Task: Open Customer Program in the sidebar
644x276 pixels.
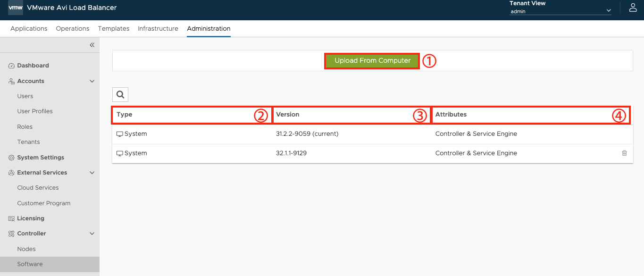Action: [44, 203]
